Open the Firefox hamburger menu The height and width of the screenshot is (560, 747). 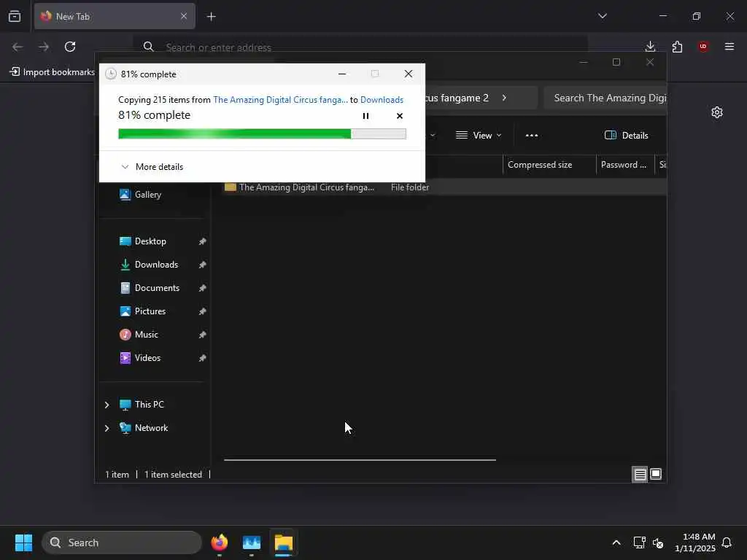(x=729, y=47)
